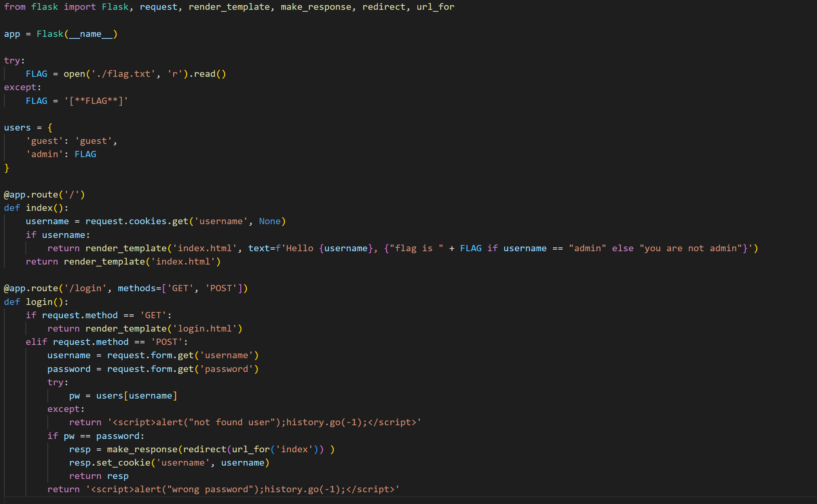Click FLAG value of the 'admin' entry
This screenshot has height=504, width=817.
click(85, 154)
